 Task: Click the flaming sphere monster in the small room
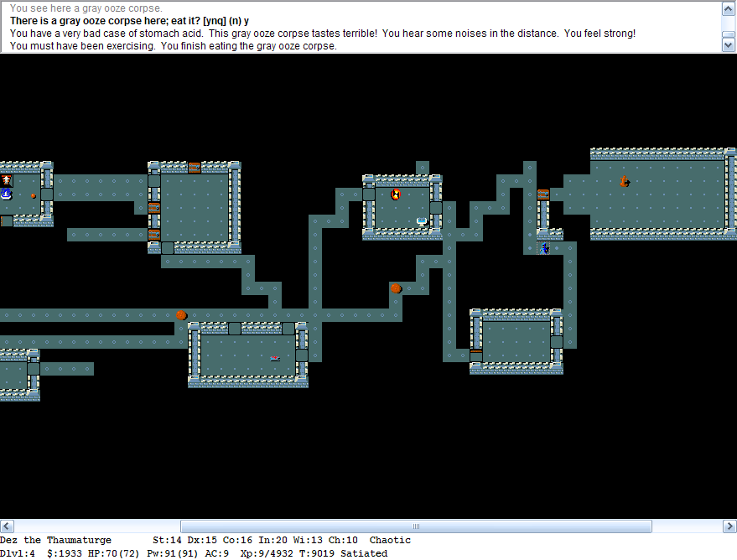pyautogui.click(x=396, y=194)
